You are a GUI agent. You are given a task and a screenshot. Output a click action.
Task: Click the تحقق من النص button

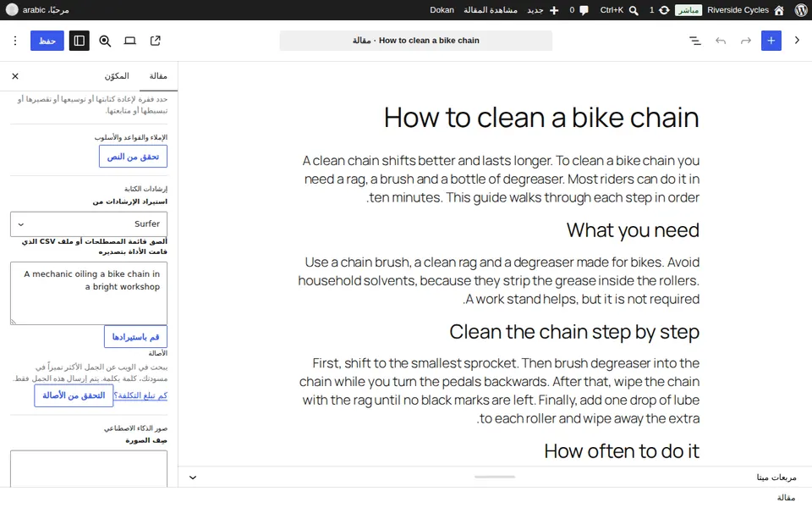[133, 157]
